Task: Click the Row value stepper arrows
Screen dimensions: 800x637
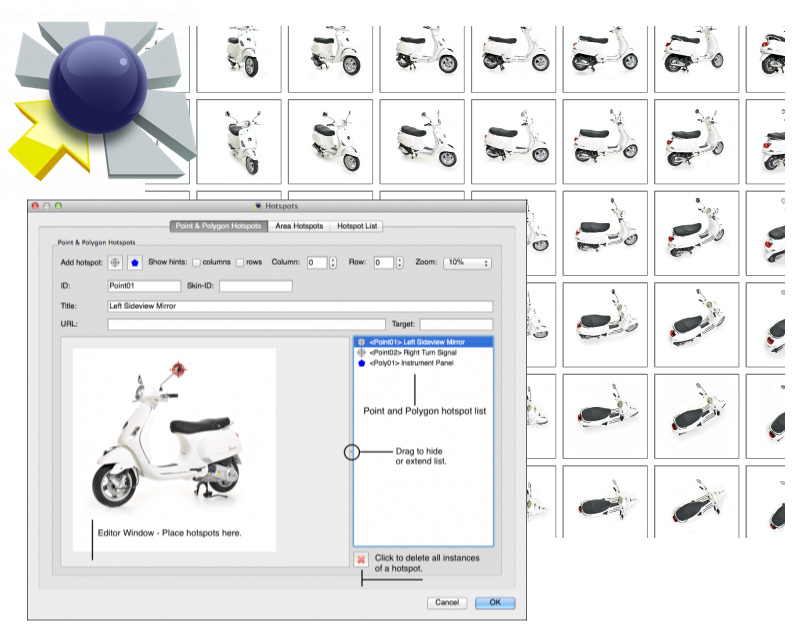Action: [400, 263]
